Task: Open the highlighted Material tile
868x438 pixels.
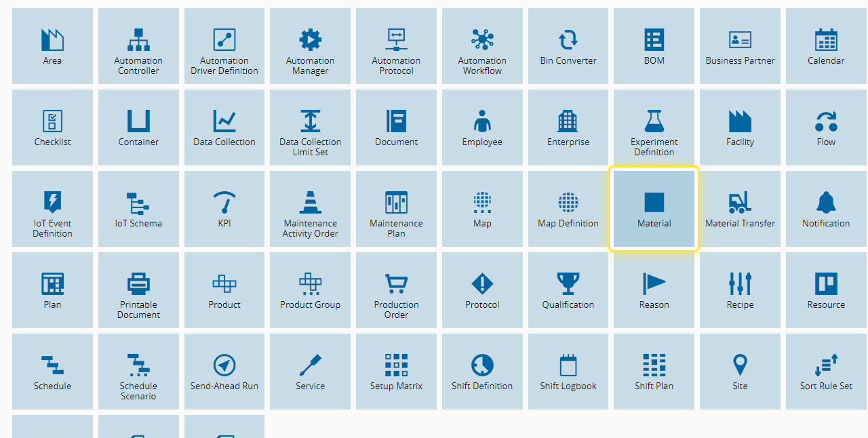Action: [654, 209]
